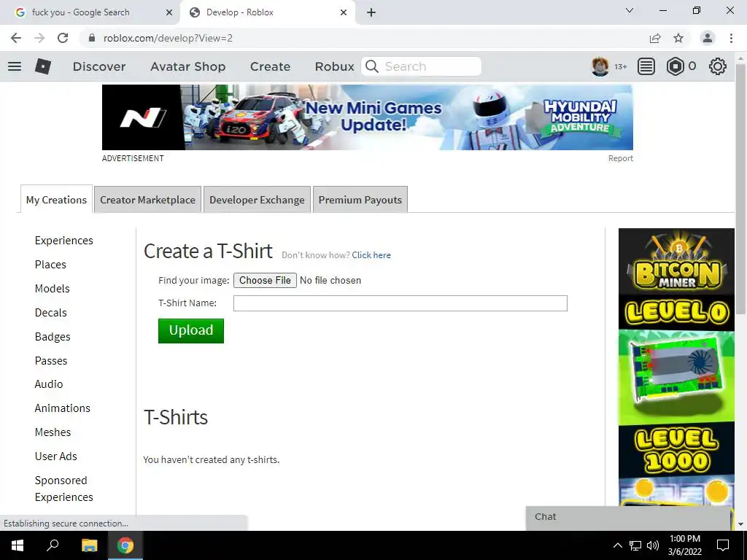Open the Premium Payouts tab
The height and width of the screenshot is (560, 747).
pos(360,200)
